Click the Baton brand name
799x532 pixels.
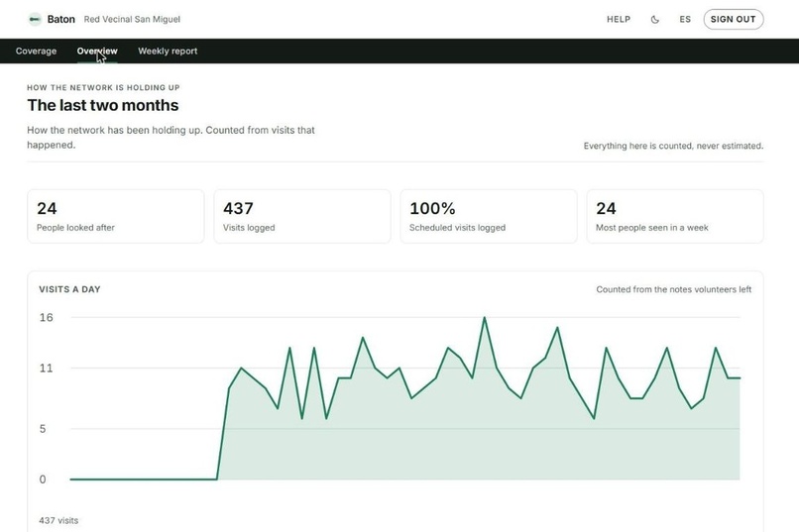pos(61,20)
